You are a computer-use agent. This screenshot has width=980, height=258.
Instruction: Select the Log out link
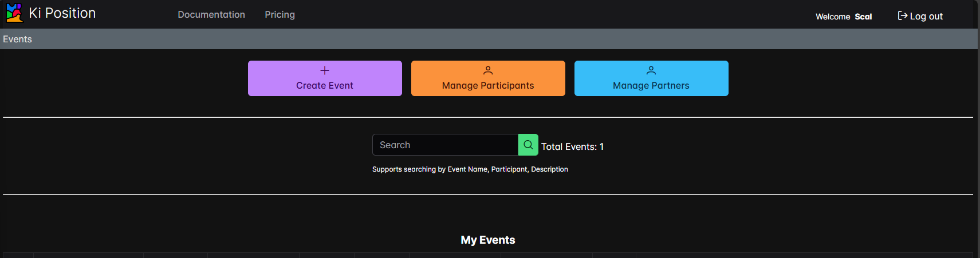point(920,16)
